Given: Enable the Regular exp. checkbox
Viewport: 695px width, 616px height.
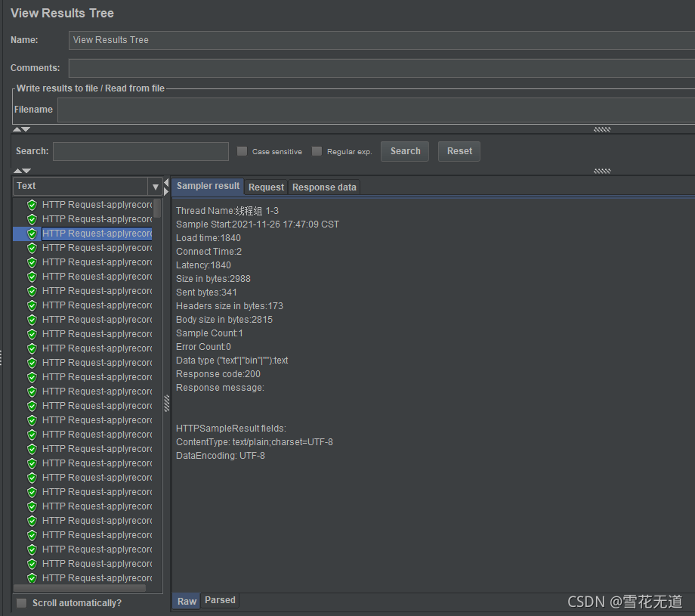Looking at the screenshot, I should coord(317,151).
